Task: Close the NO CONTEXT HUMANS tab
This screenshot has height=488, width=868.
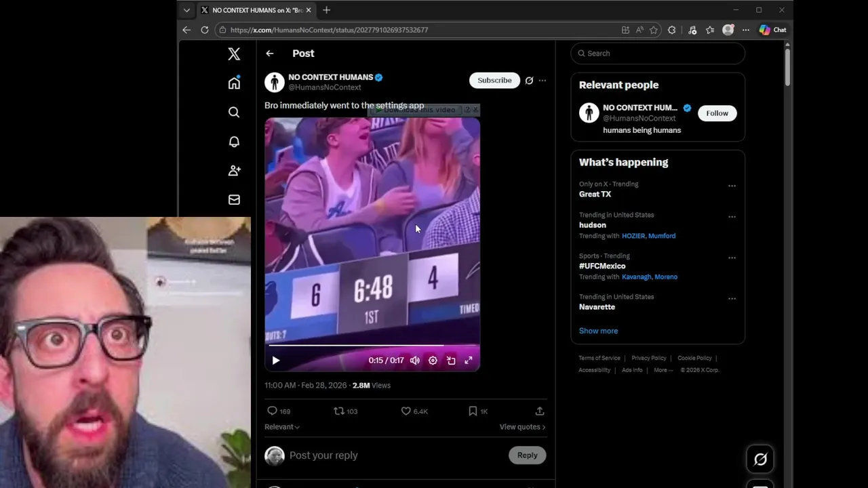Action: 309,10
